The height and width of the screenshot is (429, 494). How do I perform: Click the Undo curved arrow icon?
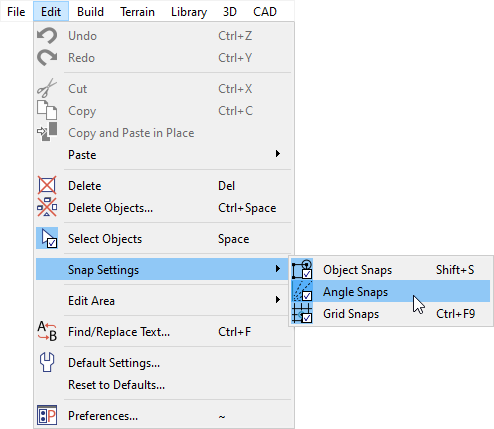tap(47, 36)
